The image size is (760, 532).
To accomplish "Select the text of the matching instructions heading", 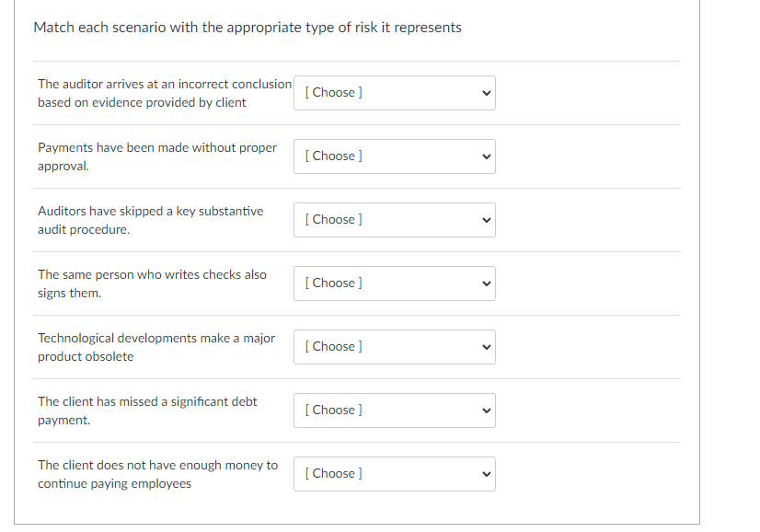I will [247, 27].
